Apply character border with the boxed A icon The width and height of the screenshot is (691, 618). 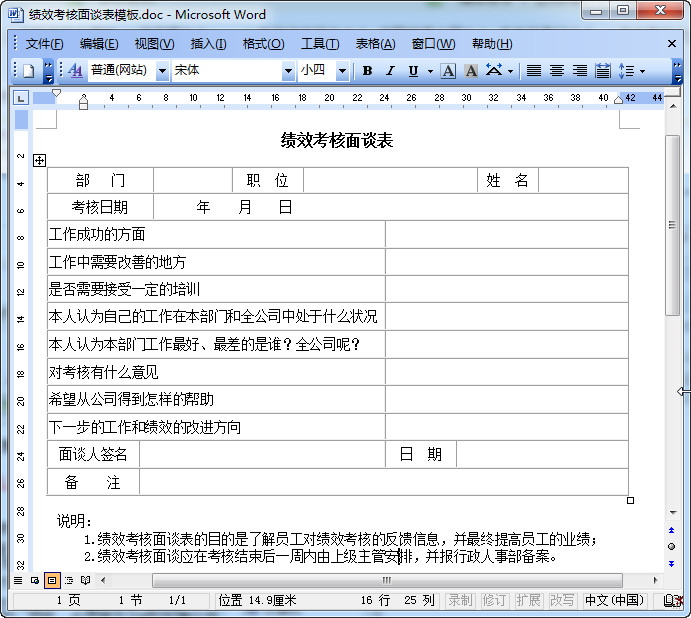point(448,71)
